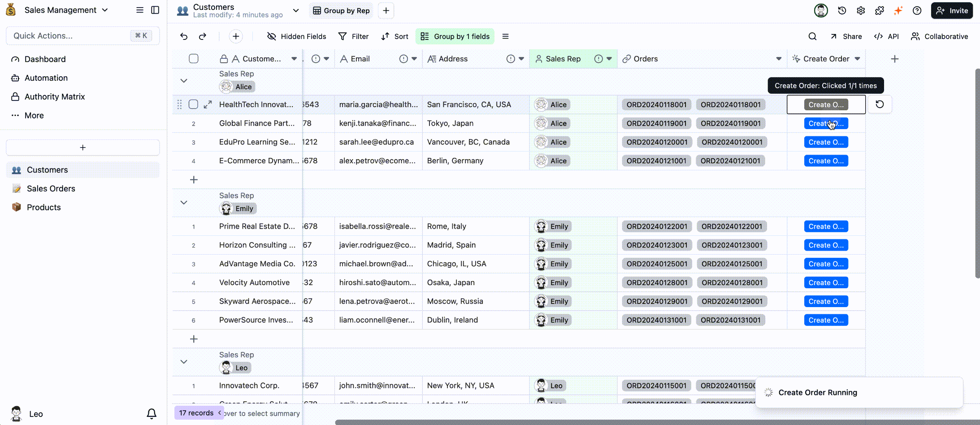Image resolution: width=980 pixels, height=425 pixels.
Task: Switch to the Group by Rep view tab
Action: point(342,11)
